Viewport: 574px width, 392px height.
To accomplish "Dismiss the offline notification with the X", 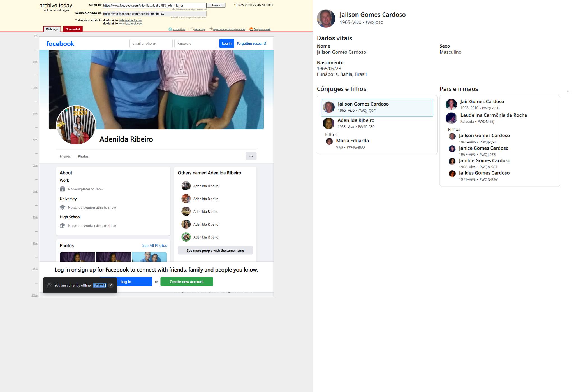I will [111, 285].
